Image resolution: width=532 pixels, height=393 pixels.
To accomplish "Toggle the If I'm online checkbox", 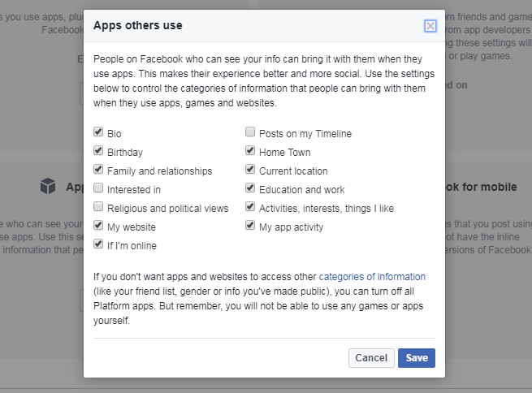I will tap(98, 244).
